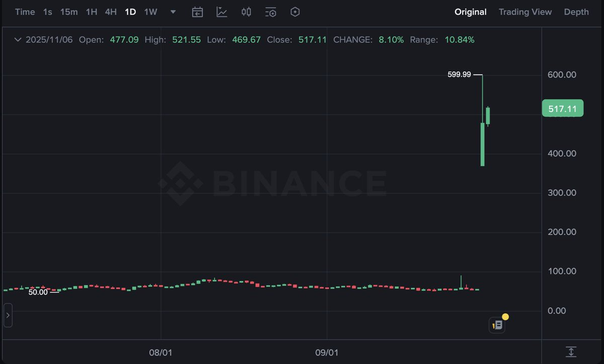
Task: Switch to the 15m interval
Action: pos(69,12)
